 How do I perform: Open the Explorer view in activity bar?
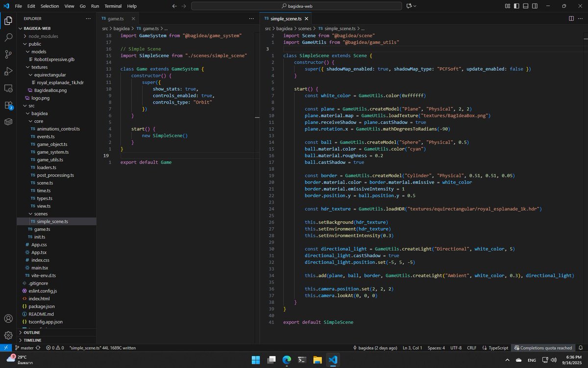8,21
